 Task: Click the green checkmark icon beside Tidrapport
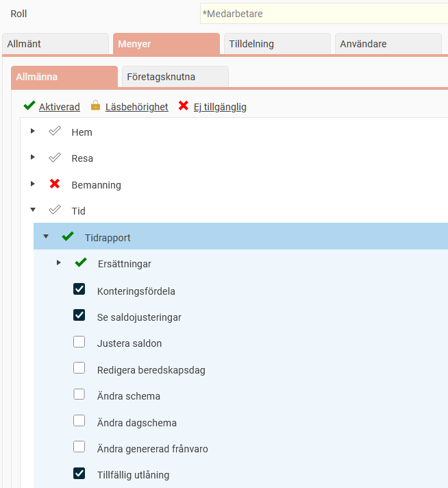click(x=67, y=236)
